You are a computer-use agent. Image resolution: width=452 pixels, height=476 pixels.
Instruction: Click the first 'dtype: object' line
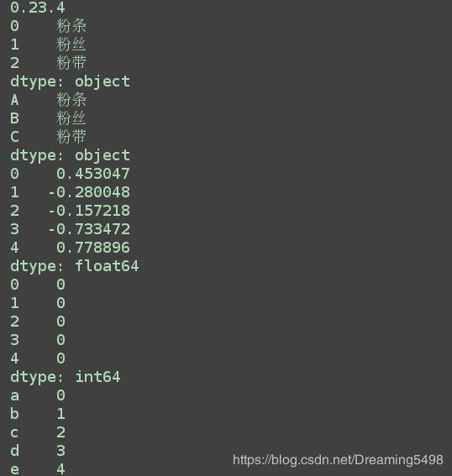pyautogui.click(x=71, y=81)
